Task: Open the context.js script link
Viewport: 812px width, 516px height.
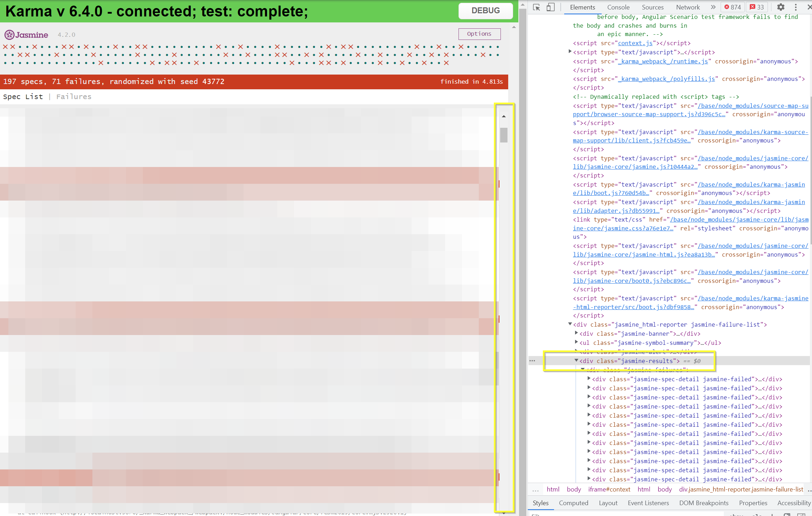Action: (x=635, y=43)
